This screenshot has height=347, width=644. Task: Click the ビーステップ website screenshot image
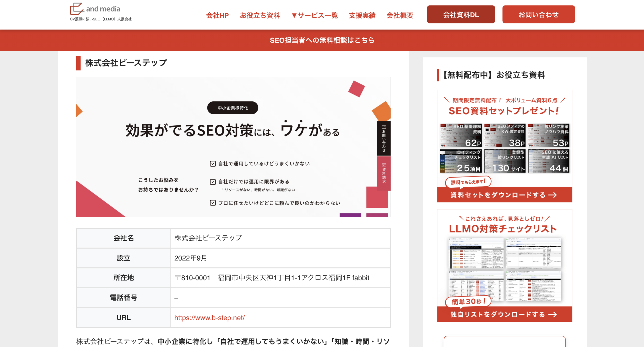pyautogui.click(x=233, y=147)
